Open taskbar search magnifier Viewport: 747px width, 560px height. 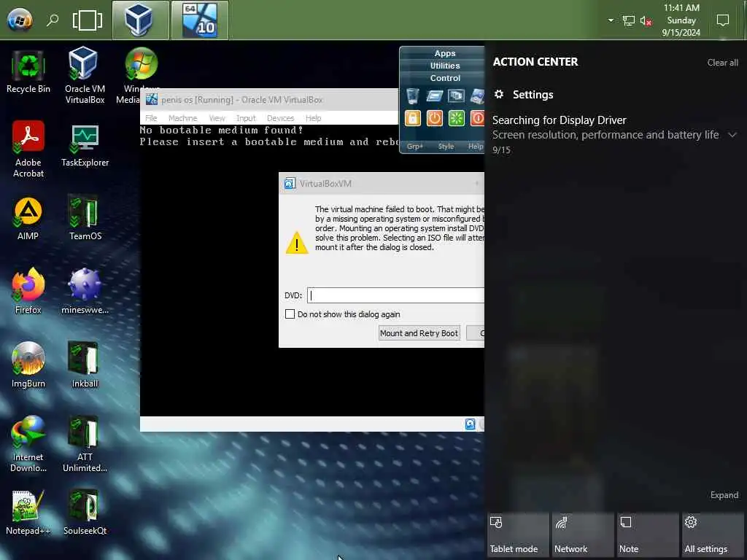[53, 20]
